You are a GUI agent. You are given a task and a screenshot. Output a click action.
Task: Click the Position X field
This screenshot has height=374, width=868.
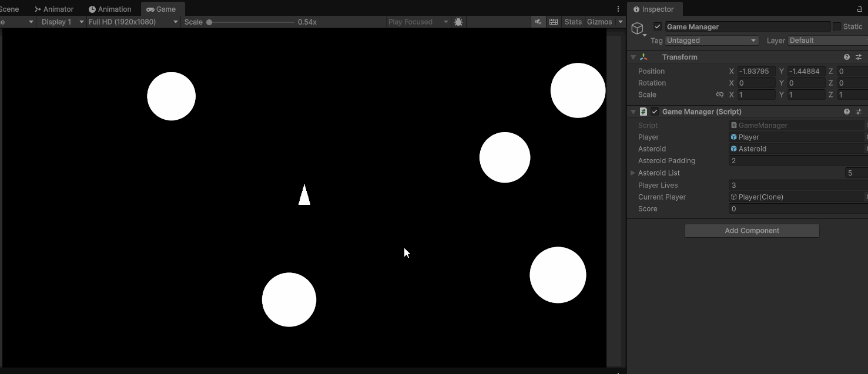point(757,71)
